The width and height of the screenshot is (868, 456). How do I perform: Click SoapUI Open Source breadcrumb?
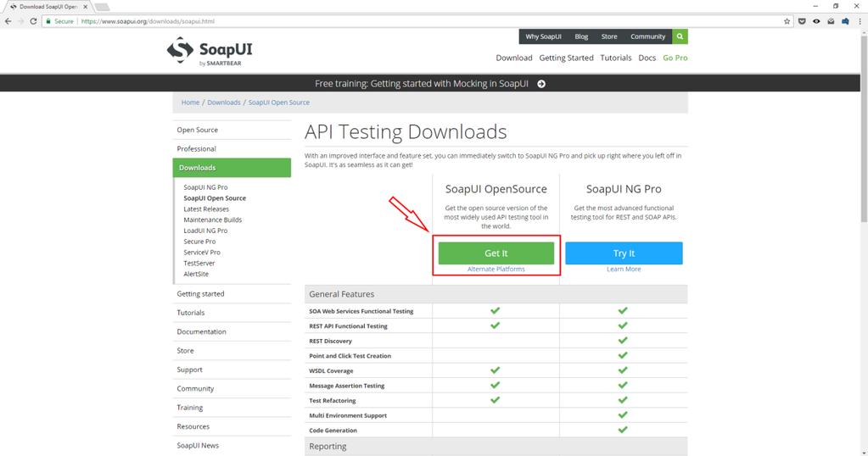278,103
